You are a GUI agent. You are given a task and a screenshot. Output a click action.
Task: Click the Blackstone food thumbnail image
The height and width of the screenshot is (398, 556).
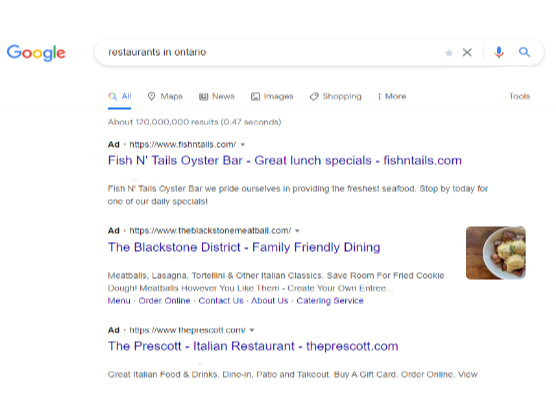pos(496,253)
